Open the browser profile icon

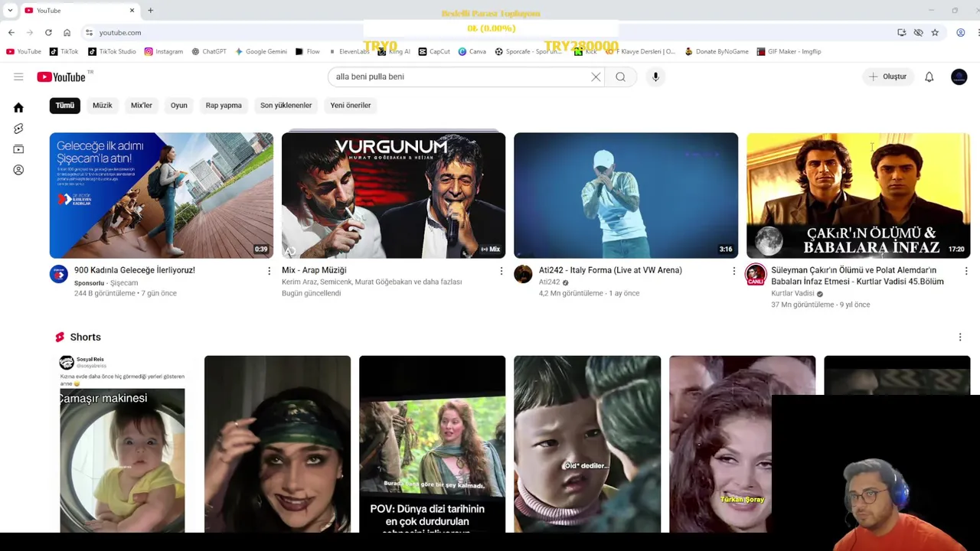click(960, 33)
